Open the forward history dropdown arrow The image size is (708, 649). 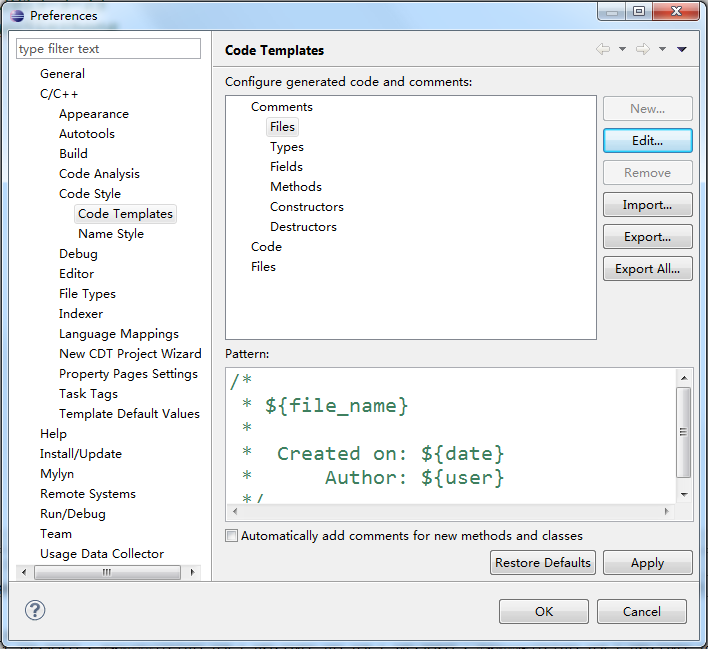coord(662,49)
